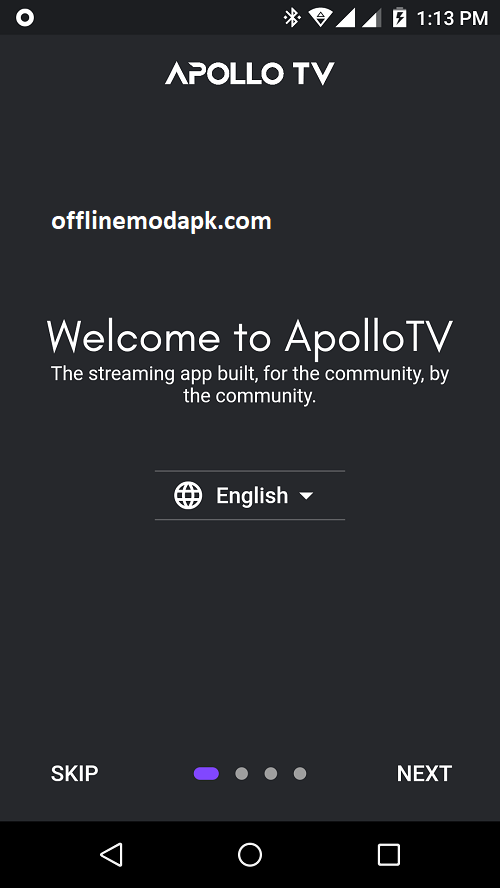
Task: Tap the Android back triangle
Action: point(112,854)
